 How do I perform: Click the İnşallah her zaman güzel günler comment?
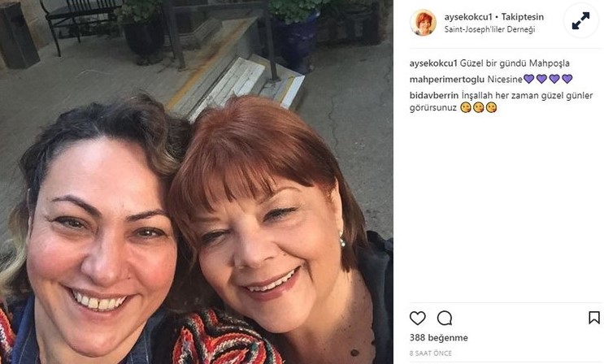click(527, 95)
